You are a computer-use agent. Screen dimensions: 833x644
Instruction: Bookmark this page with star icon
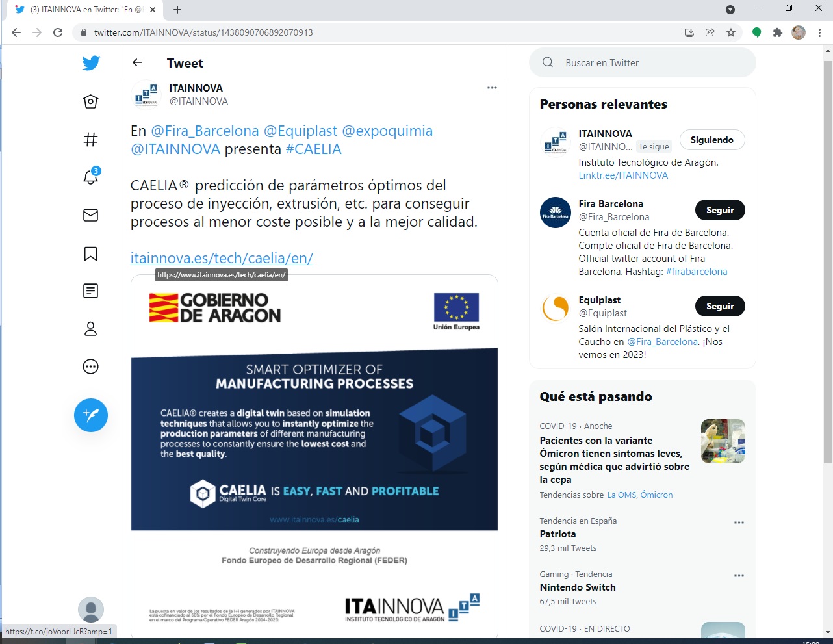(731, 32)
